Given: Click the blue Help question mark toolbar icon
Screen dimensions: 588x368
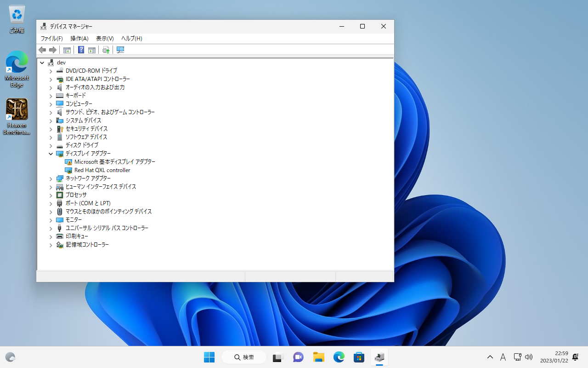Looking at the screenshot, I should click(x=81, y=50).
